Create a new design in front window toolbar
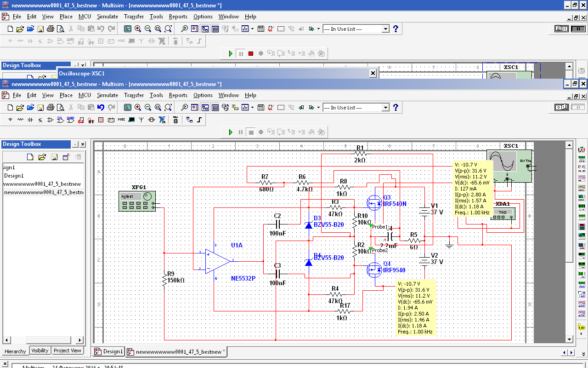This screenshot has width=588, height=368. pos(11,108)
